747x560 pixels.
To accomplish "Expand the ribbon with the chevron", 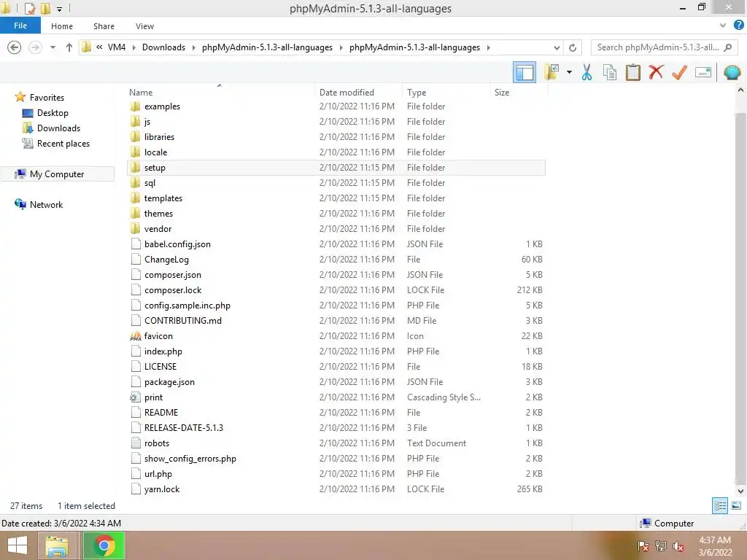I will (x=723, y=26).
